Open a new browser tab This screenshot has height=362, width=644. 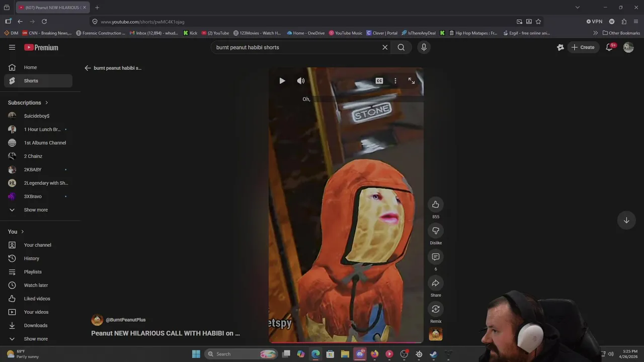tap(97, 8)
